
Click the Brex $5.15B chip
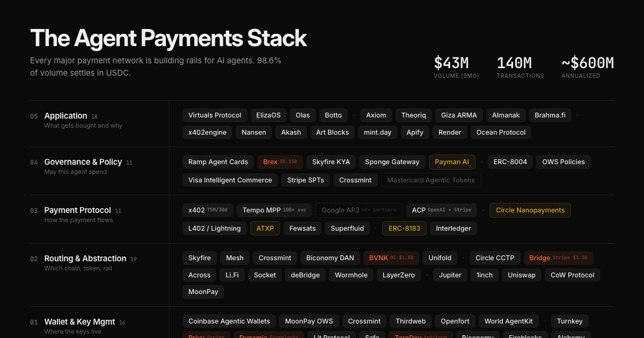280,162
